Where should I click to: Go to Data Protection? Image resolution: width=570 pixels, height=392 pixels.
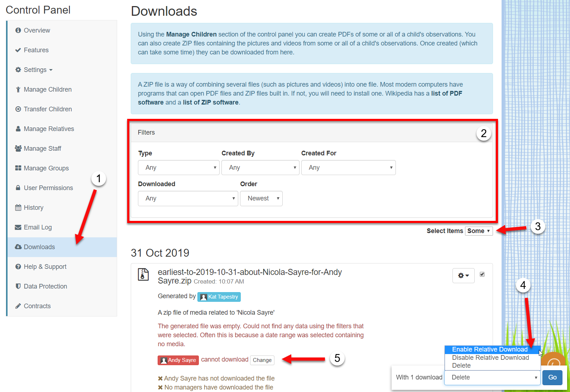(x=62, y=286)
